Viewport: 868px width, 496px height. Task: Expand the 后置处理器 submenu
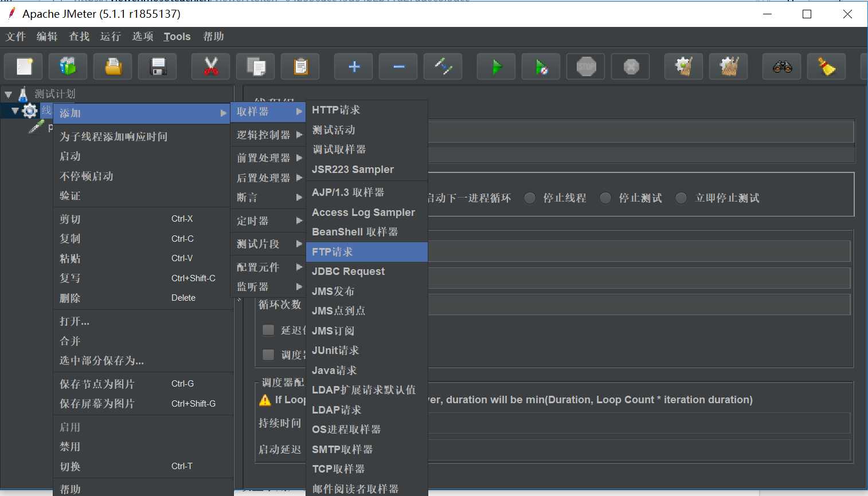coord(269,178)
